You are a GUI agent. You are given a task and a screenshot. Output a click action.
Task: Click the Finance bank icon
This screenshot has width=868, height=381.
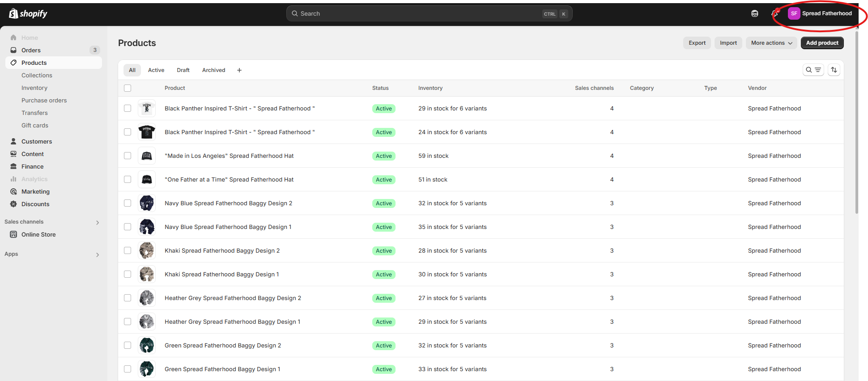pyautogui.click(x=13, y=166)
